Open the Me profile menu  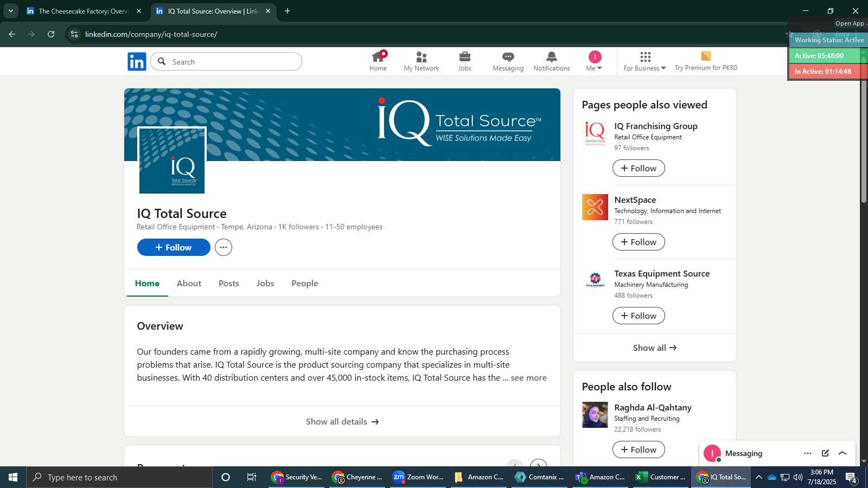pyautogui.click(x=595, y=61)
